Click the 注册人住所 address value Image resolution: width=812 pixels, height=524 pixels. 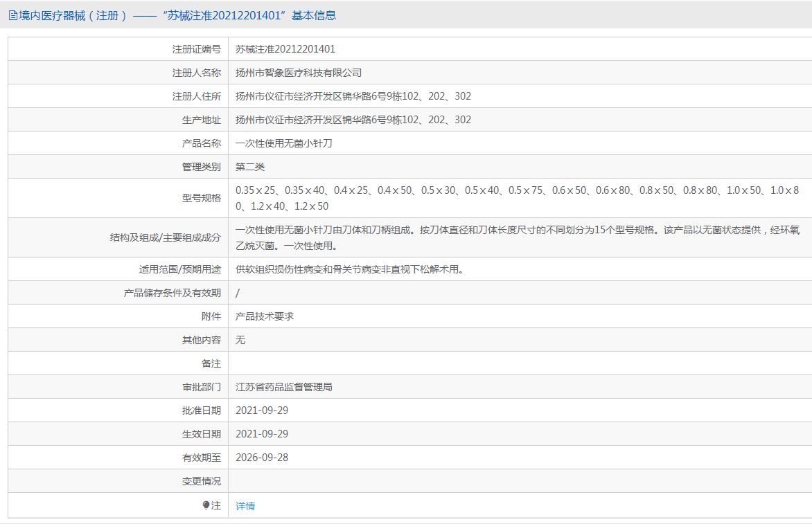[353, 96]
